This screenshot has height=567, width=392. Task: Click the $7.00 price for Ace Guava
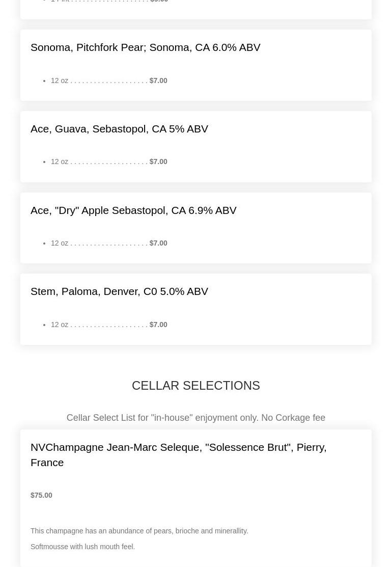point(158,161)
